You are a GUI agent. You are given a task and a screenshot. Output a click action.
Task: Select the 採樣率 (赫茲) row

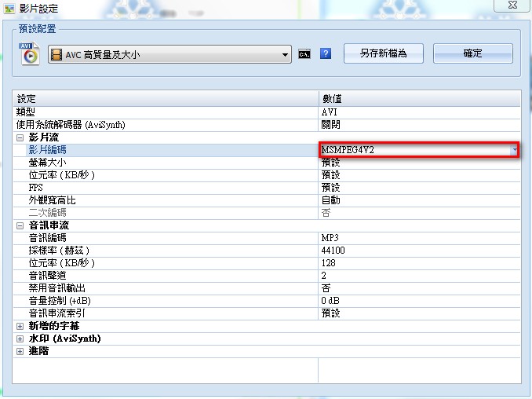click(x=266, y=251)
